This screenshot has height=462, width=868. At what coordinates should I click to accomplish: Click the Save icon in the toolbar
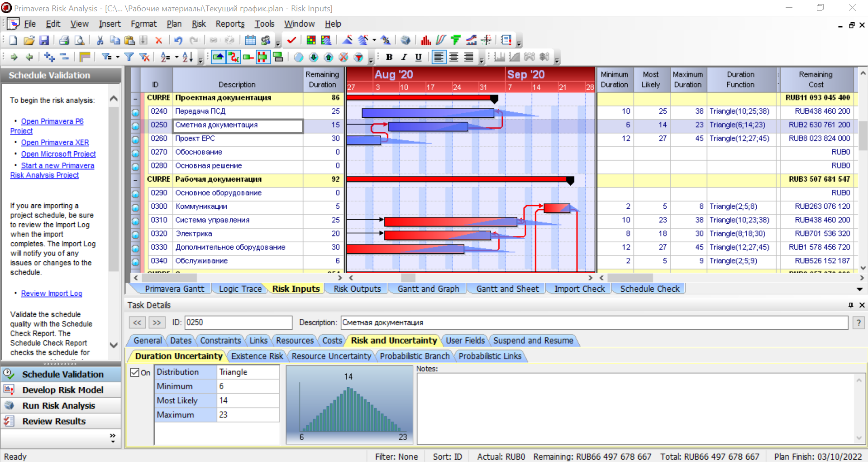pos(44,40)
